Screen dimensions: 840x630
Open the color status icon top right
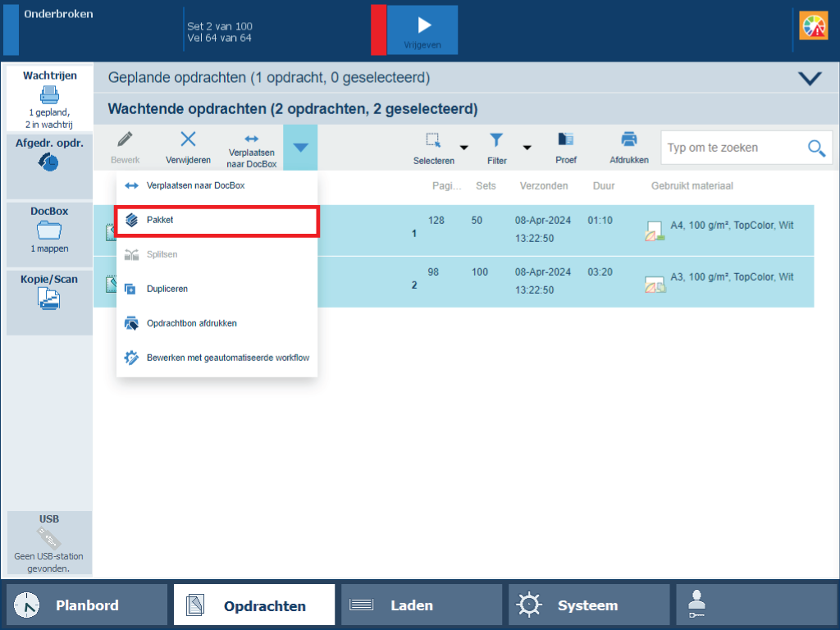(813, 25)
